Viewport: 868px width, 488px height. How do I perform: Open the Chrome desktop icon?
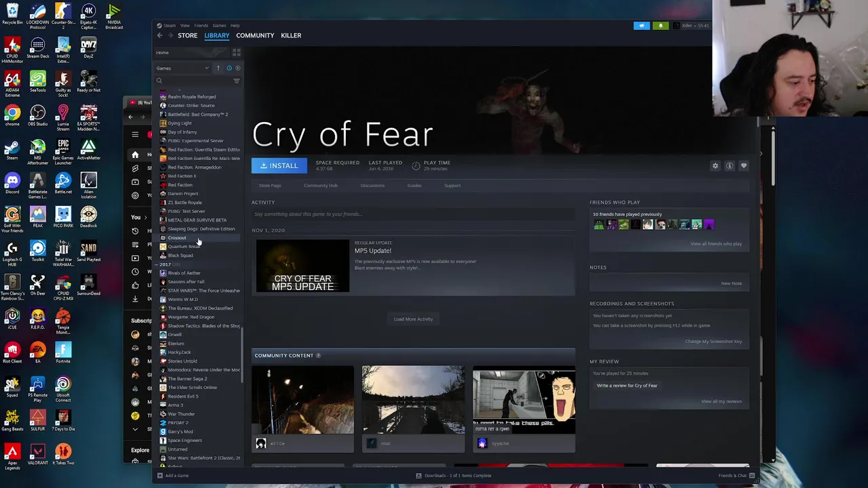click(12, 115)
